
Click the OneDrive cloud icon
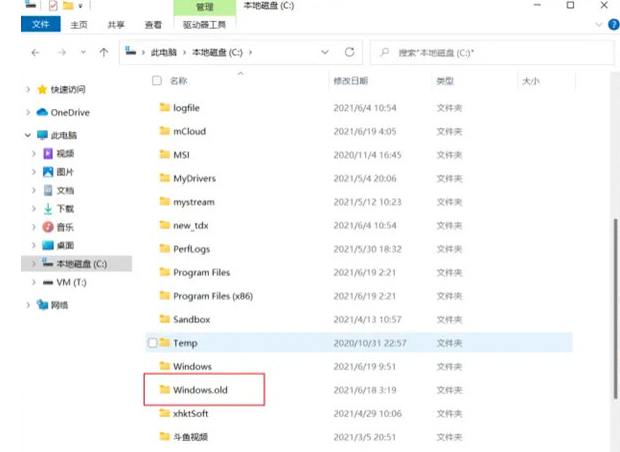(42, 113)
